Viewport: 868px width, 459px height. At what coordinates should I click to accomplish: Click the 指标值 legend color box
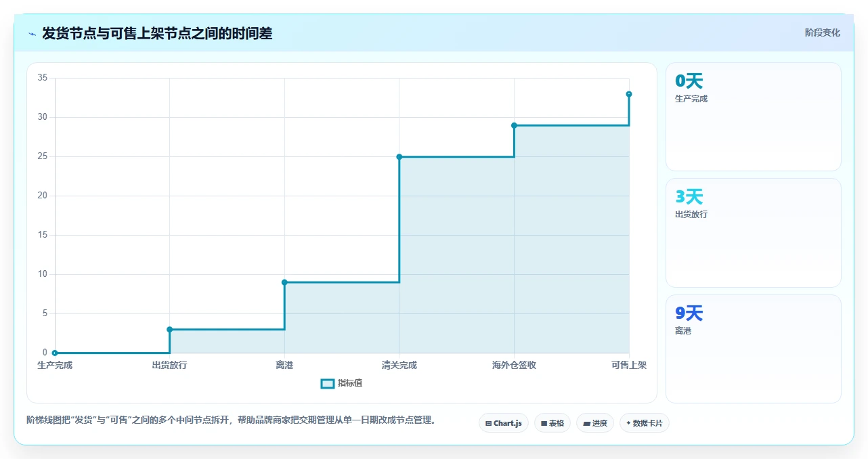[x=328, y=384]
